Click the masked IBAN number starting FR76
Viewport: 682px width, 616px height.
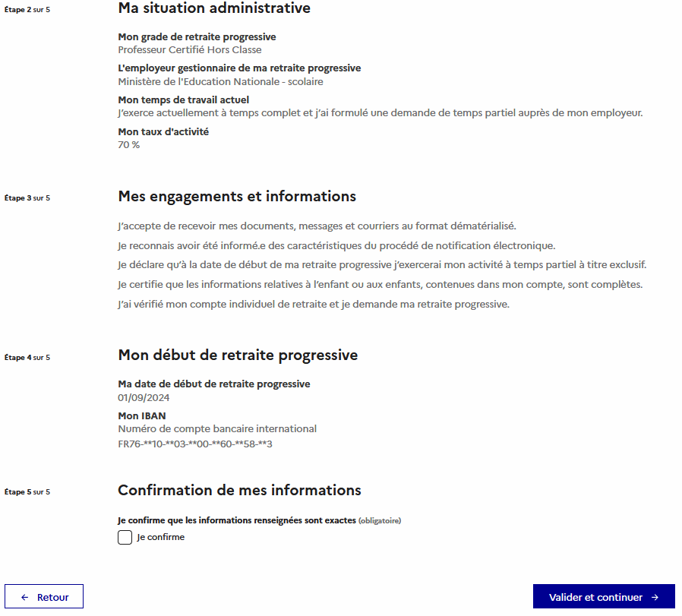coord(195,444)
